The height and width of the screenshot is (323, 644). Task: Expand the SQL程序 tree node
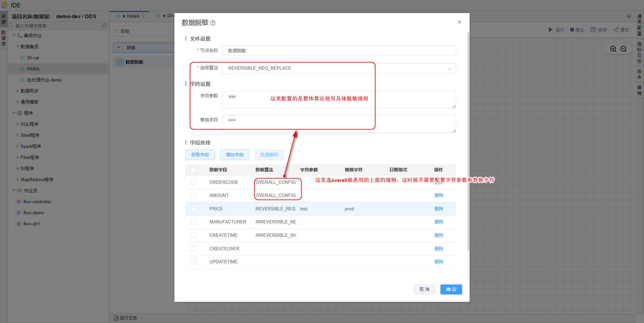coord(18,124)
